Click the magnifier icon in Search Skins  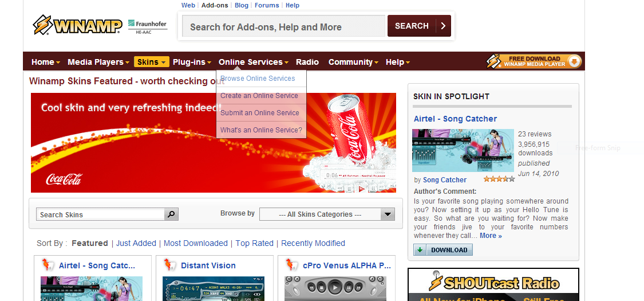(171, 214)
